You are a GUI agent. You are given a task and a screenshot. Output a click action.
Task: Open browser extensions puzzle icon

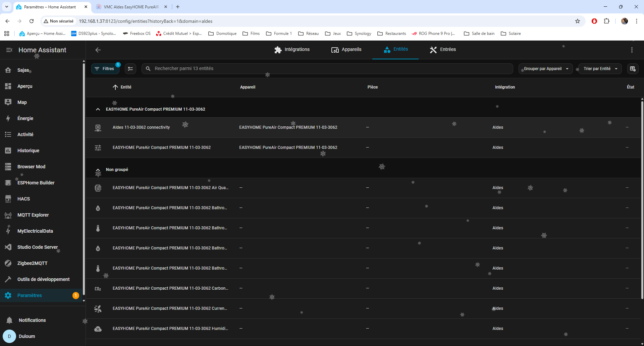click(x=606, y=21)
